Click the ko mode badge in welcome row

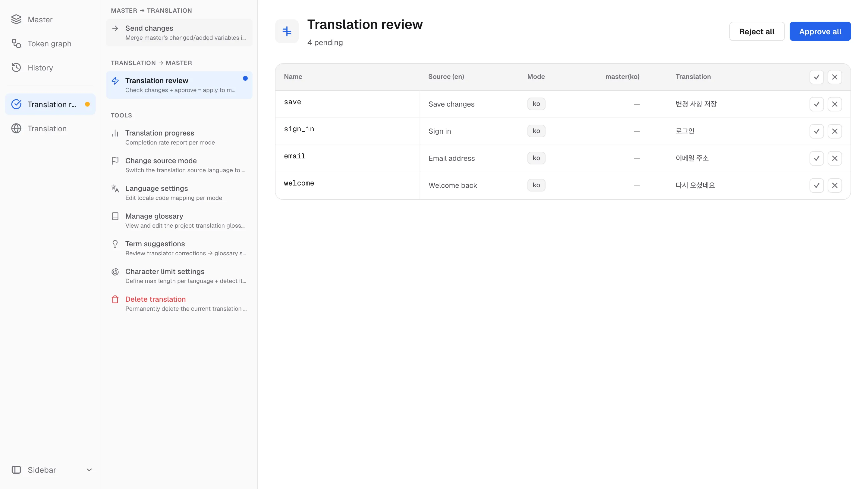[536, 185]
